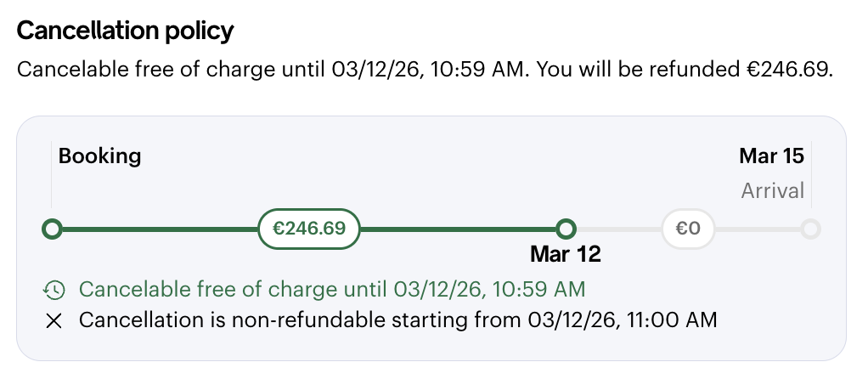The height and width of the screenshot is (379, 868).
Task: Click the €0 refund amount pill
Action: pos(687,229)
